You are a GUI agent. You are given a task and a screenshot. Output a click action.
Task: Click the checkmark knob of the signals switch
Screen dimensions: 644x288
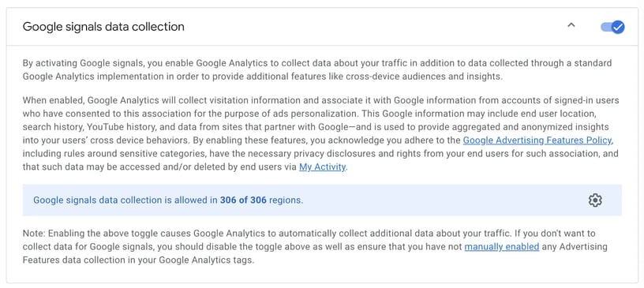[618, 27]
